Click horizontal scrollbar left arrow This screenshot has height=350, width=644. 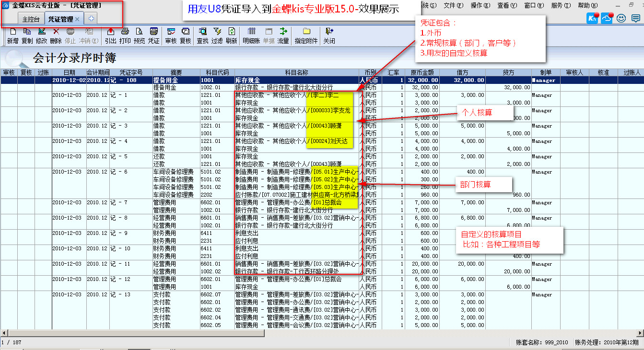4,333
